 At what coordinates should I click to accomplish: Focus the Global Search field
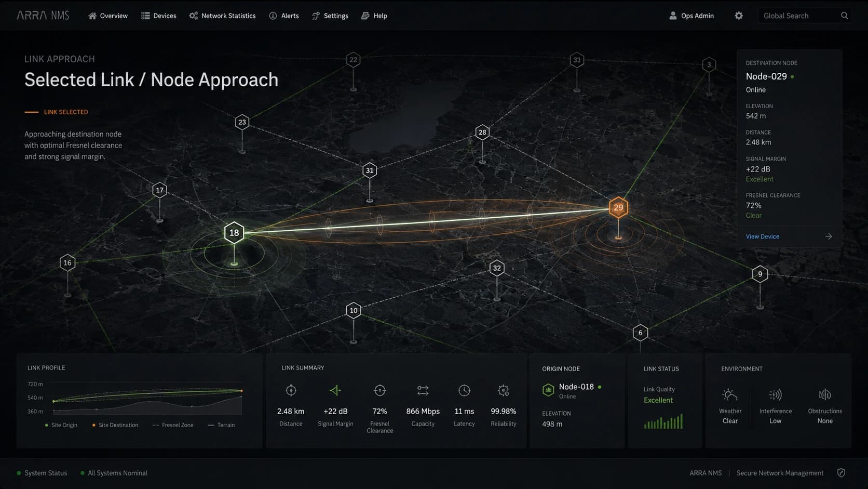(804, 16)
